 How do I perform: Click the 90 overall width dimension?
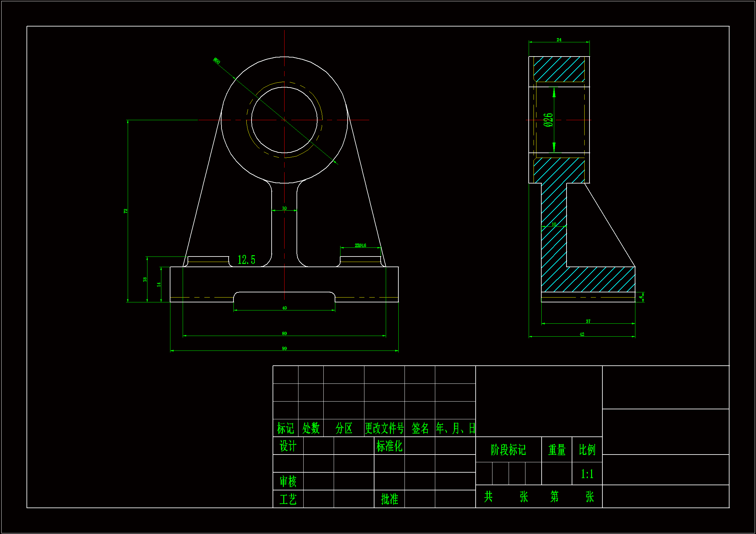tap(284, 349)
